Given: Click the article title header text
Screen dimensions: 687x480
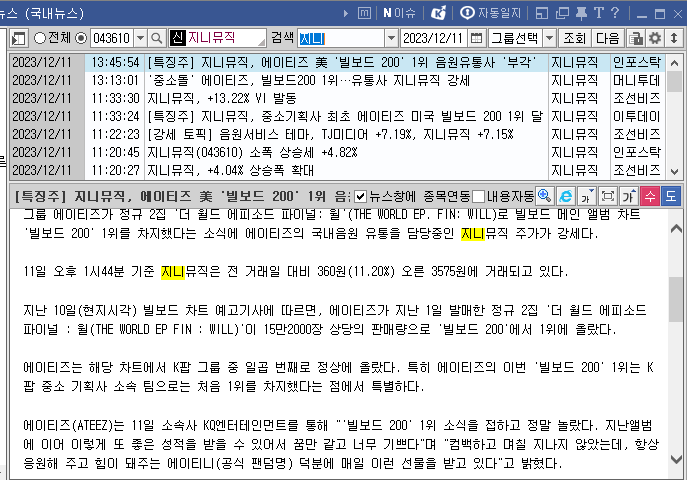Looking at the screenshot, I should (182, 196).
